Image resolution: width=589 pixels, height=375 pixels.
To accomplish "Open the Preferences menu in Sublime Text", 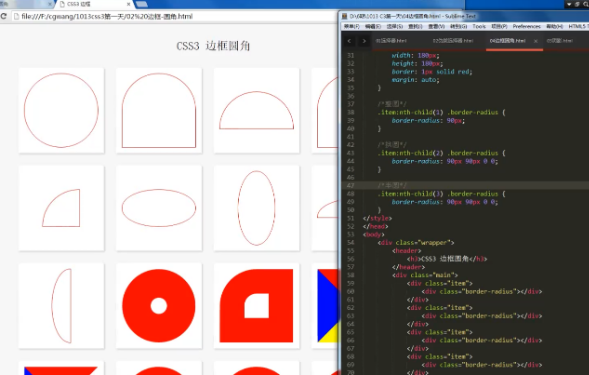I will tap(527, 26).
